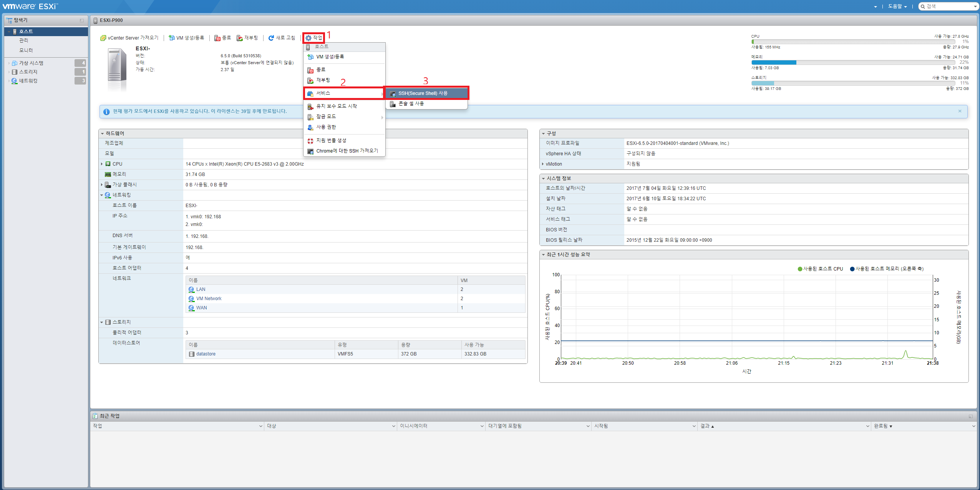Viewport: 980px width, 490px height.
Task: Expand the vMotion row
Action: pyautogui.click(x=543, y=164)
